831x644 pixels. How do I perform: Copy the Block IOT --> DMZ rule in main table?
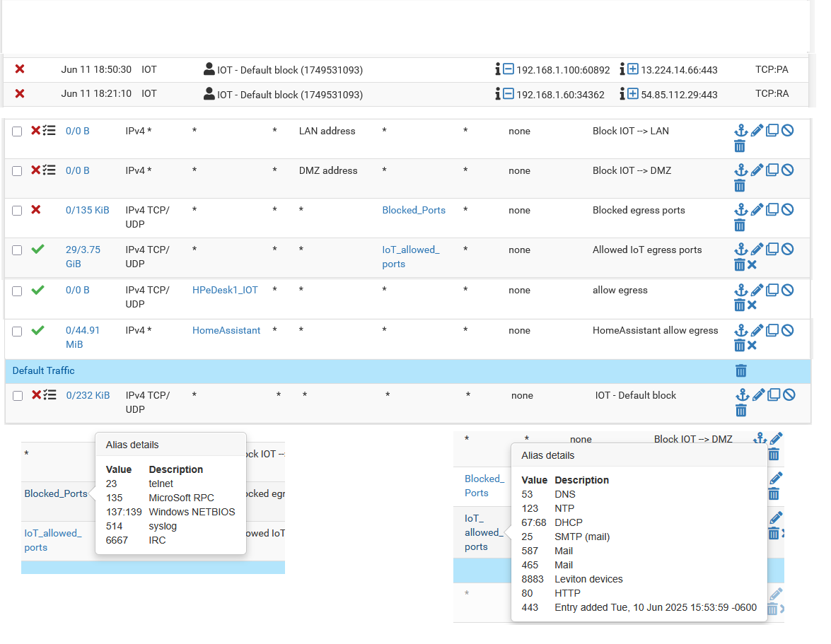click(772, 170)
